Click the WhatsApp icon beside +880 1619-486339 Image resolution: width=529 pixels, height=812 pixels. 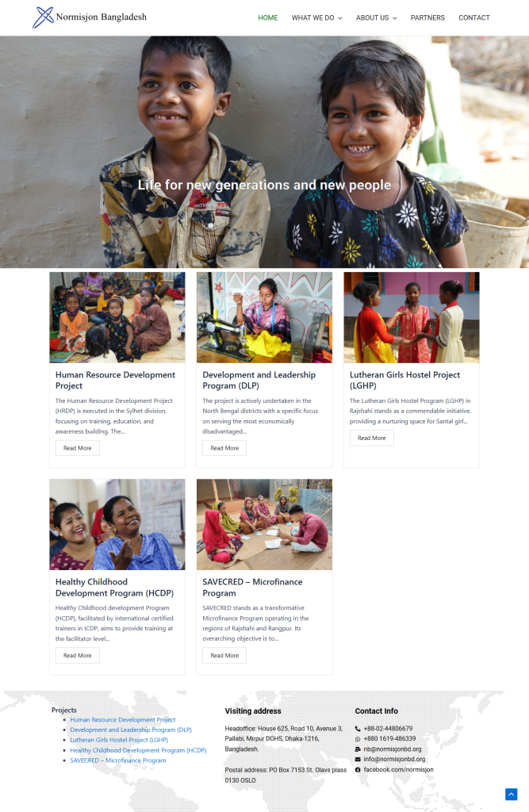pyautogui.click(x=358, y=739)
